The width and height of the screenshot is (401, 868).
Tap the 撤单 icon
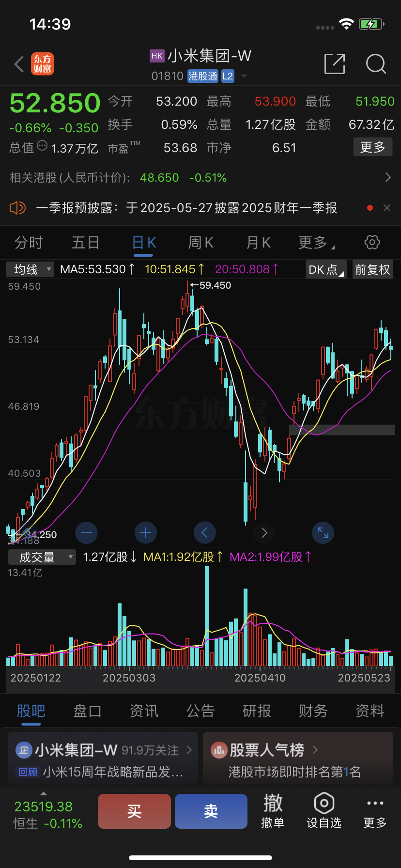273,803
